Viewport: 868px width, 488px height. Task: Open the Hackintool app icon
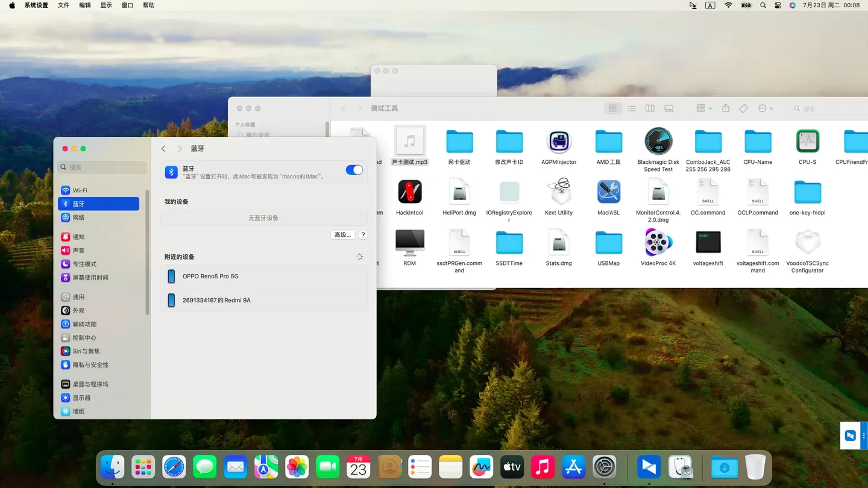tap(410, 192)
